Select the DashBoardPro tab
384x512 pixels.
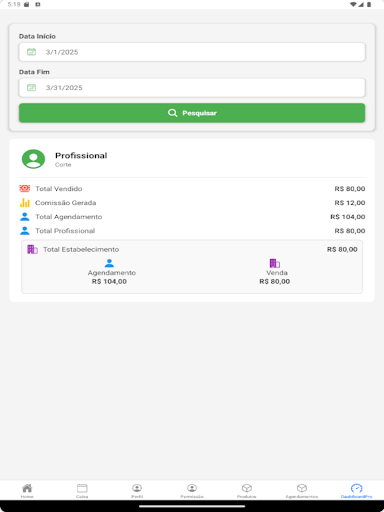click(x=356, y=491)
